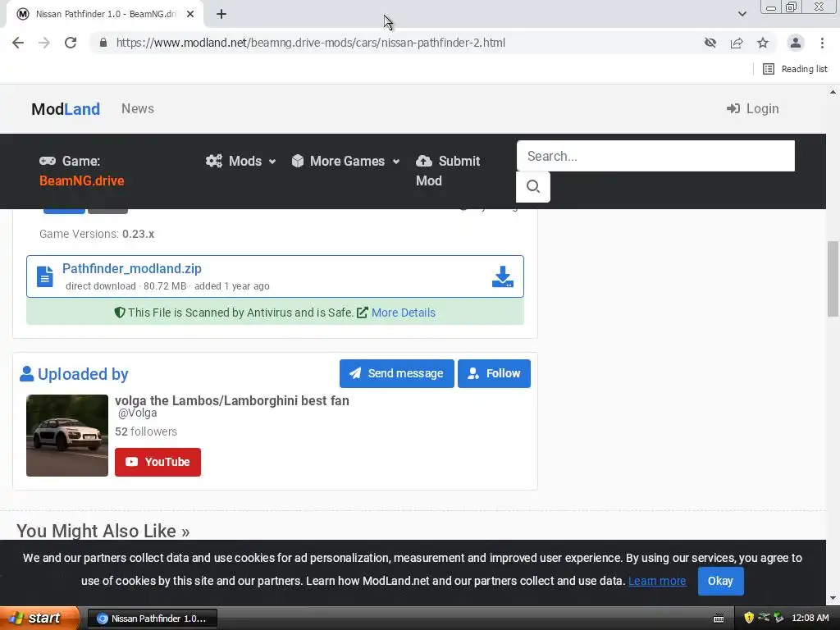
Task: Open You Might Also Like section
Action: [103, 531]
